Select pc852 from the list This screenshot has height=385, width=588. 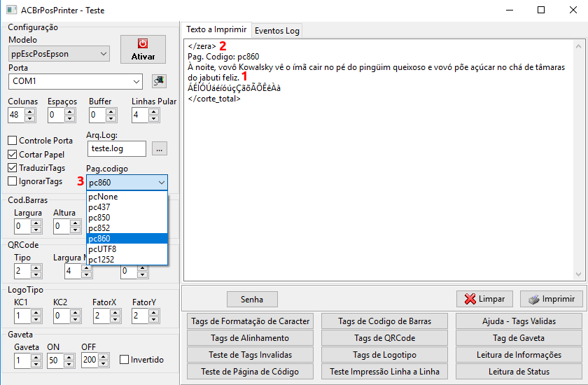coord(127,228)
